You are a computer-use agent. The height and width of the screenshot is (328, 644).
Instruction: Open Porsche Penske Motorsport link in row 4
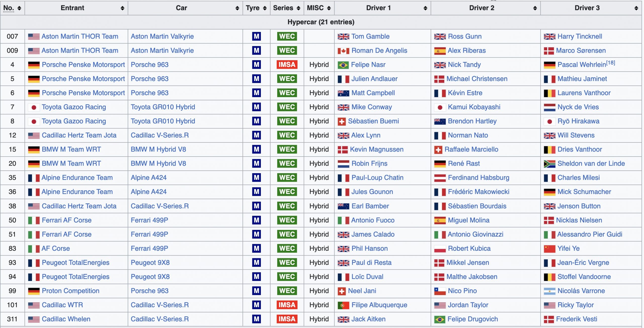click(x=83, y=64)
